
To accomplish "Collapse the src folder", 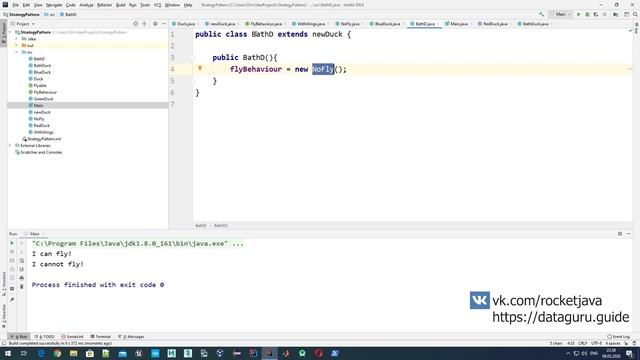I will 17,52.
